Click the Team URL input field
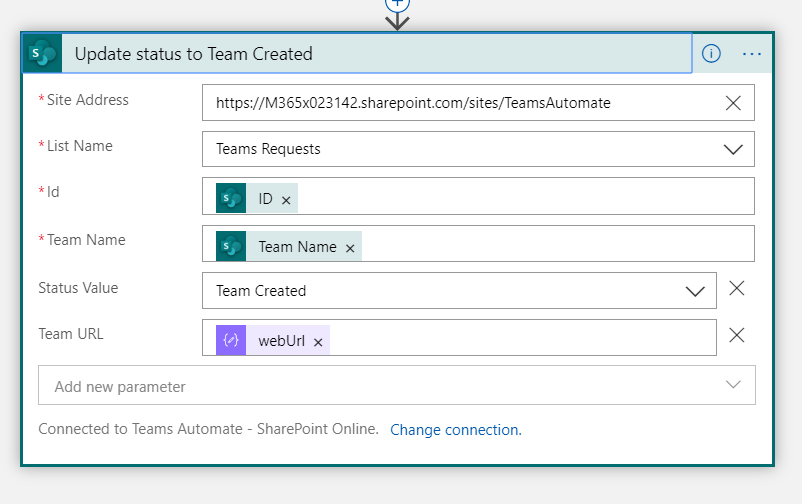The width and height of the screenshot is (802, 504). pos(459,338)
